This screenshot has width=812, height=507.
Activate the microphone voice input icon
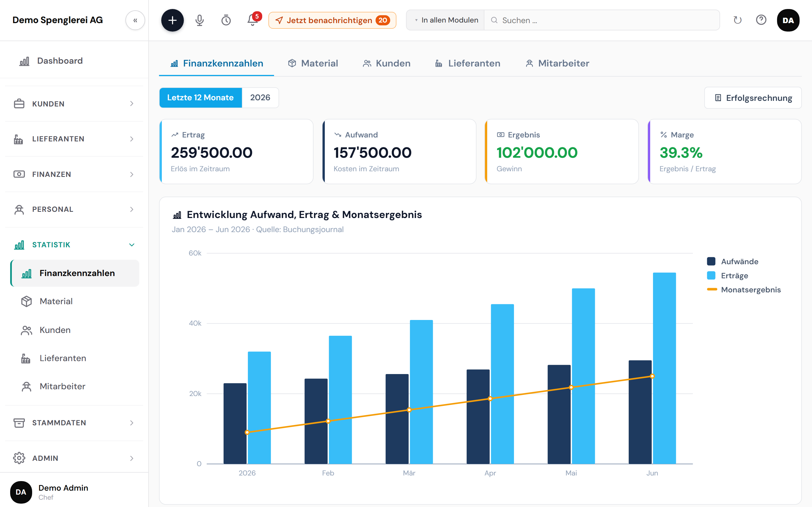click(199, 20)
